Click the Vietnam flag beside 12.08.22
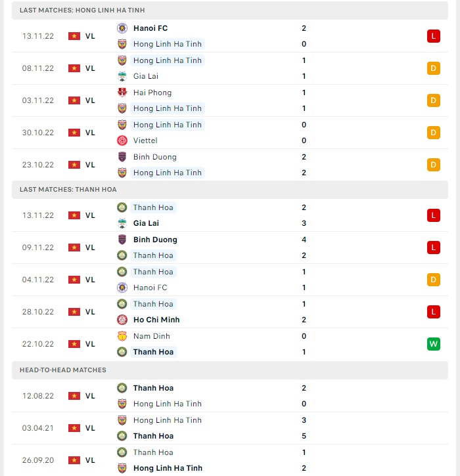This screenshot has height=476, width=460. tap(74, 396)
